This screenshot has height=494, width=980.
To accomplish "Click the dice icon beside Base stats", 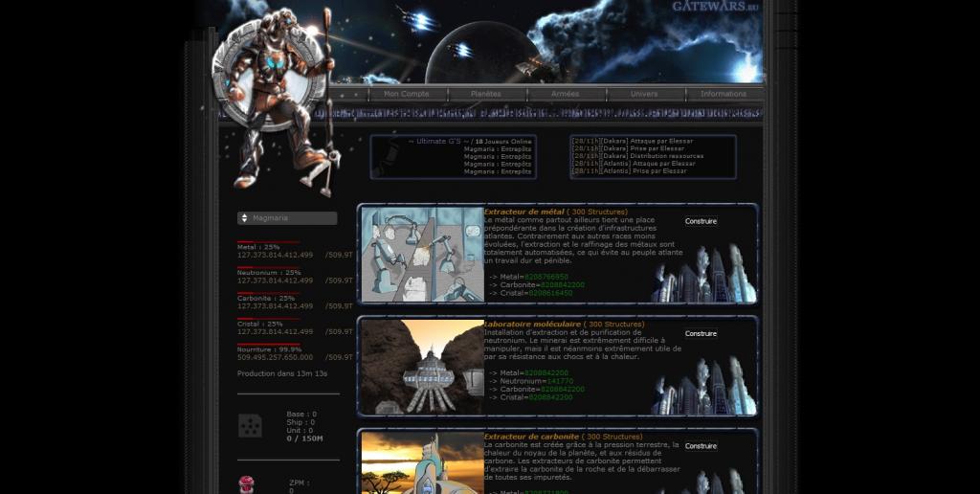I will pyautogui.click(x=250, y=426).
